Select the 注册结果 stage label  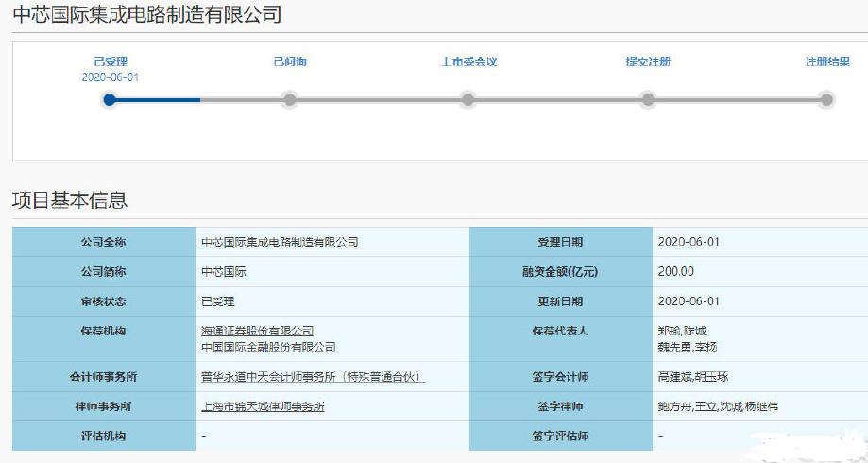click(827, 61)
